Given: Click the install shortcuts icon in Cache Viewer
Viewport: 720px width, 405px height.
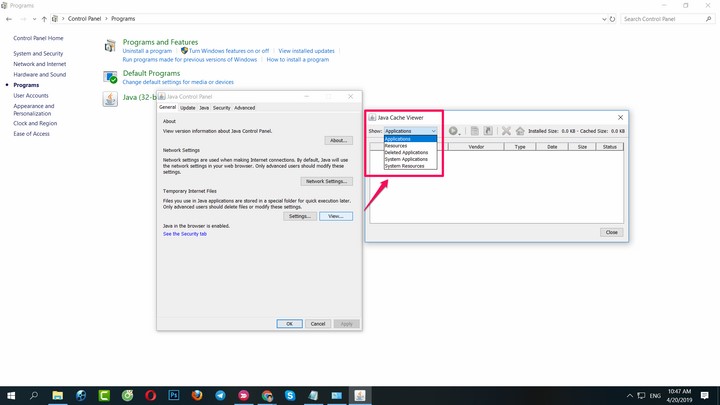Looking at the screenshot, I should (x=488, y=131).
